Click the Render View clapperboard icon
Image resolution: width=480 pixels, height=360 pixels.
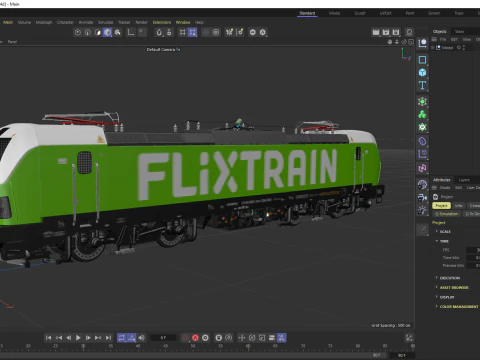coord(376,32)
